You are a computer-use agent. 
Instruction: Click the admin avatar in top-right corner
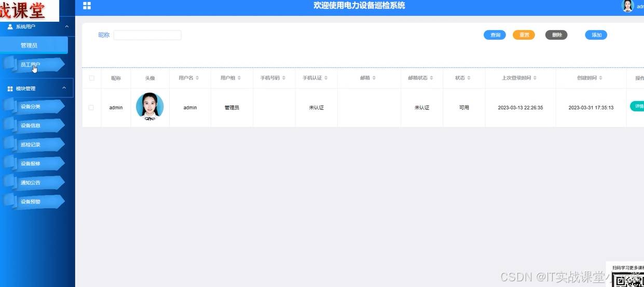pyautogui.click(x=627, y=6)
